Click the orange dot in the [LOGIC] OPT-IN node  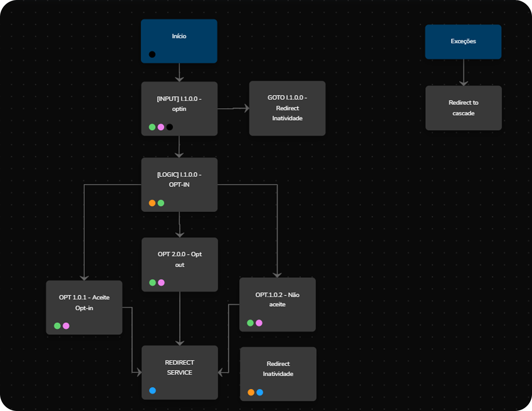coord(152,203)
